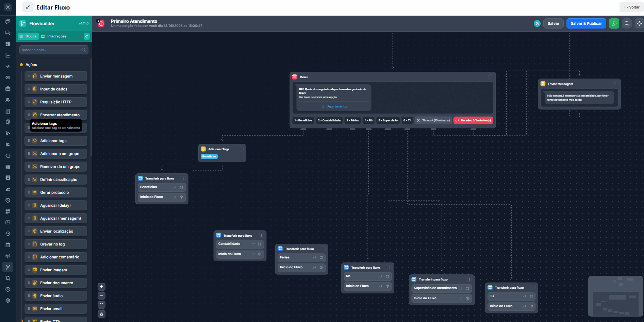644x322 pixels.
Task: Select the Enviar localização block
Action: tap(56, 231)
